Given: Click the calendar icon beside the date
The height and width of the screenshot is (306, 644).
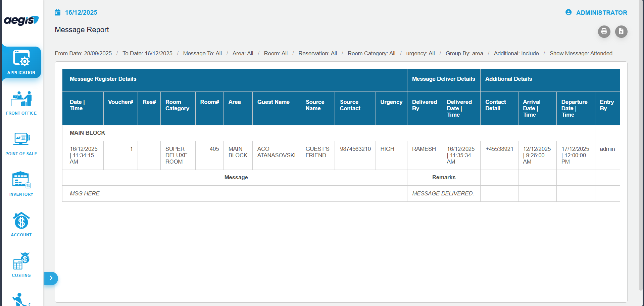Looking at the screenshot, I should pos(58,12).
